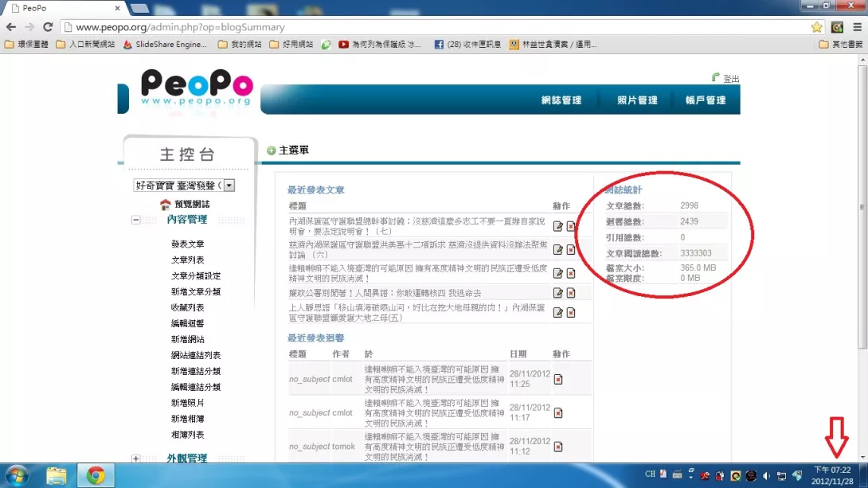Viewport: 868px width, 488px height.
Task: Edit the article 廉政公署別鬧著
Action: point(558,293)
